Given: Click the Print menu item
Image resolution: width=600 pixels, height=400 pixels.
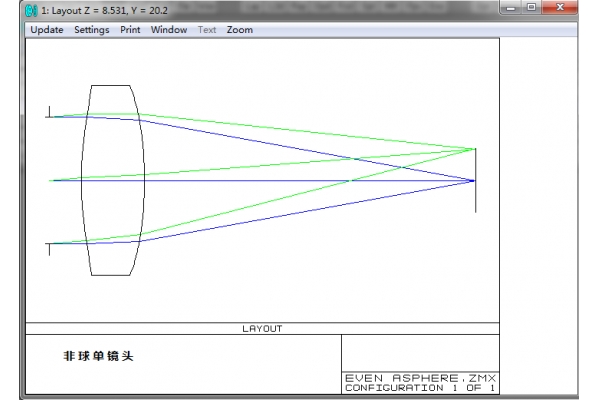Looking at the screenshot, I should (x=130, y=30).
